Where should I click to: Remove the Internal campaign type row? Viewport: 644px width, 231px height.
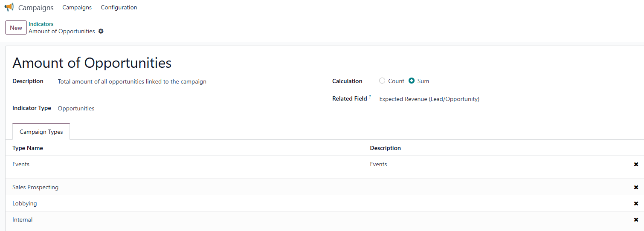click(636, 220)
